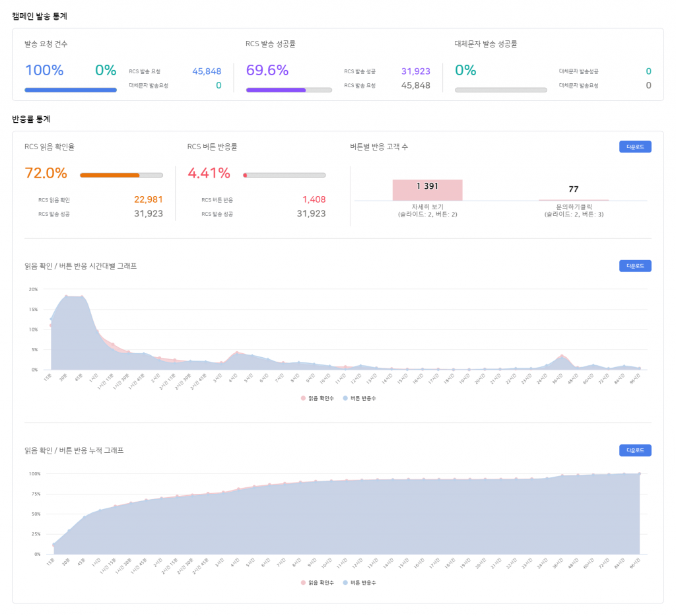The height and width of the screenshot is (616, 676).
Task: Click the 96시간 end point in 누적 chart
Action: coord(639,474)
